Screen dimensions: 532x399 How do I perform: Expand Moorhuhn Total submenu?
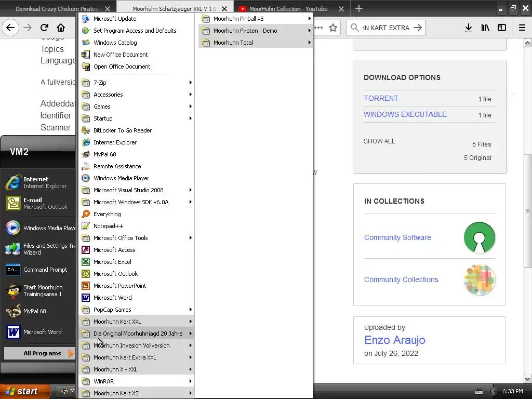(256, 43)
